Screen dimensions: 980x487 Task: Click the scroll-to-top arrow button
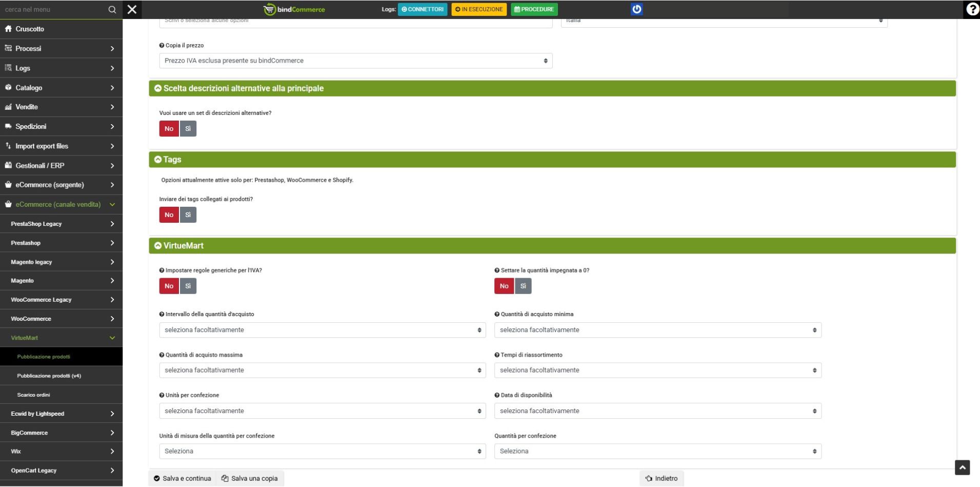click(962, 467)
